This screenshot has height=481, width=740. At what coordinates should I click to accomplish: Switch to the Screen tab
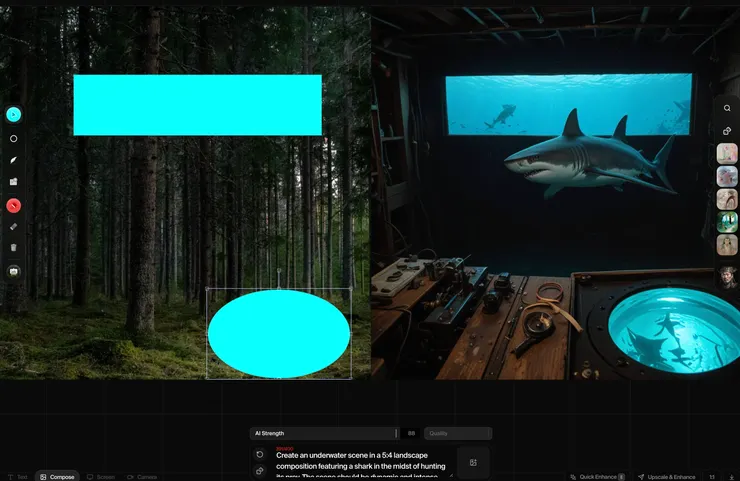coord(101,477)
